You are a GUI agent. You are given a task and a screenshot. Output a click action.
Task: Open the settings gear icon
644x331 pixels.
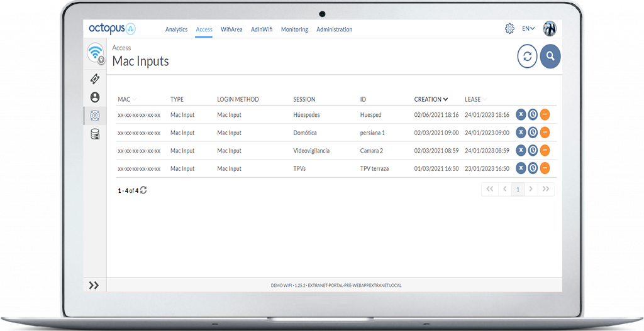click(x=509, y=29)
